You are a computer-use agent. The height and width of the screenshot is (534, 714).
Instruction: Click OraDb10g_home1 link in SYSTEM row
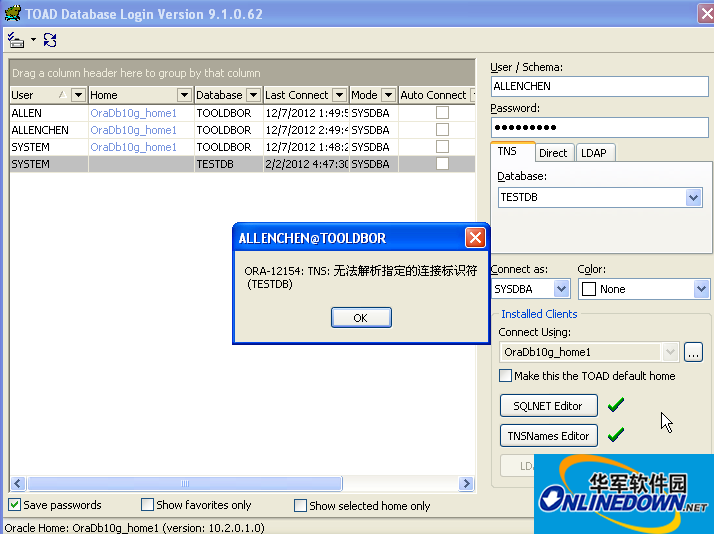133,147
